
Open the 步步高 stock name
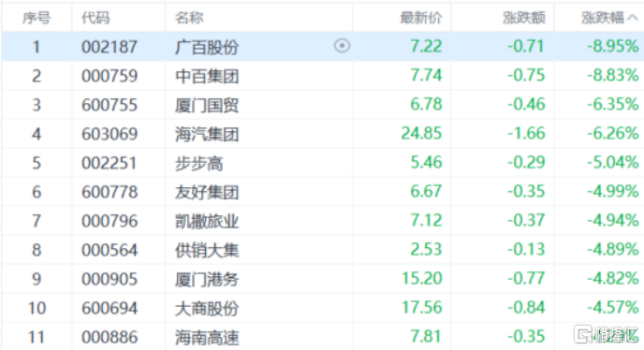click(x=198, y=164)
